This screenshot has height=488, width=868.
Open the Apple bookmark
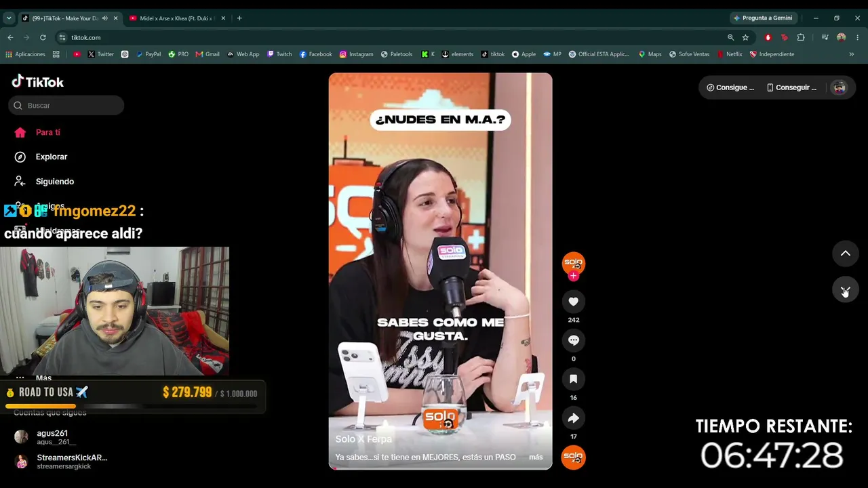524,54
